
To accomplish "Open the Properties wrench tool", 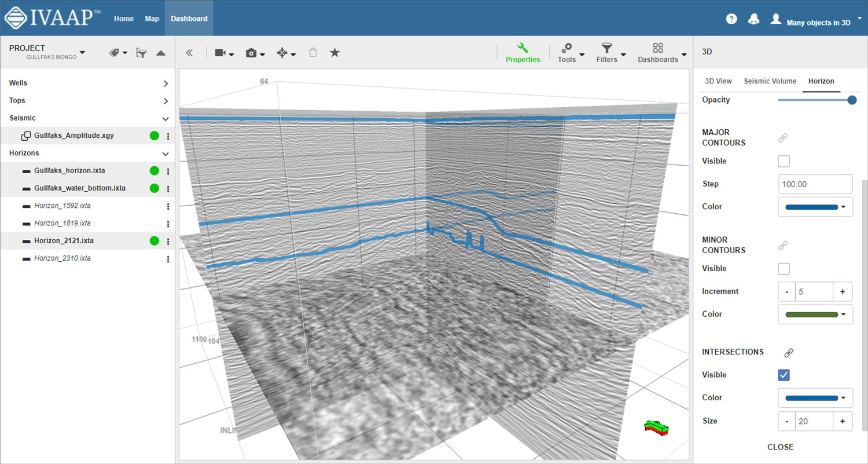I will coord(523,53).
